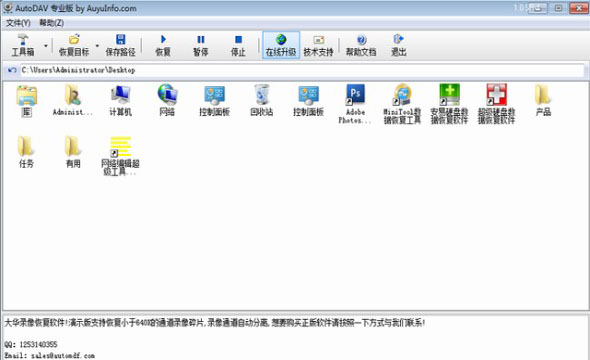The width and height of the screenshot is (590, 360).
Task: Select the 有用 folder
Action: click(73, 152)
